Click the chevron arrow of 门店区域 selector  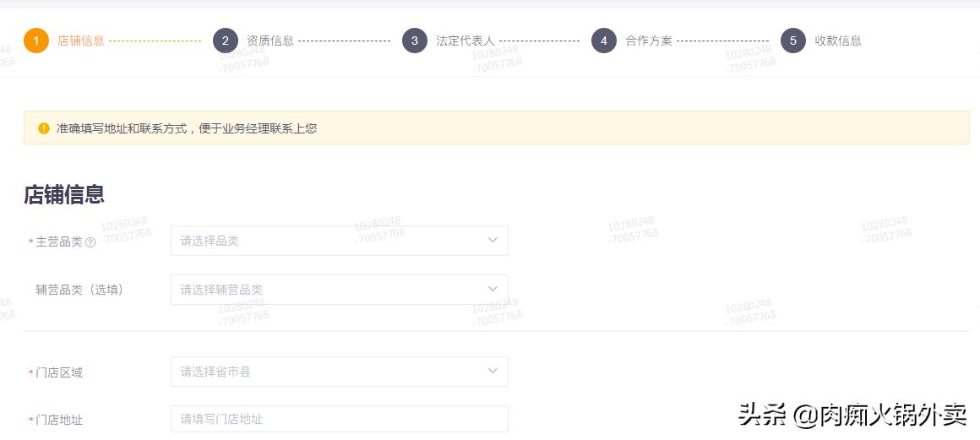pos(493,372)
